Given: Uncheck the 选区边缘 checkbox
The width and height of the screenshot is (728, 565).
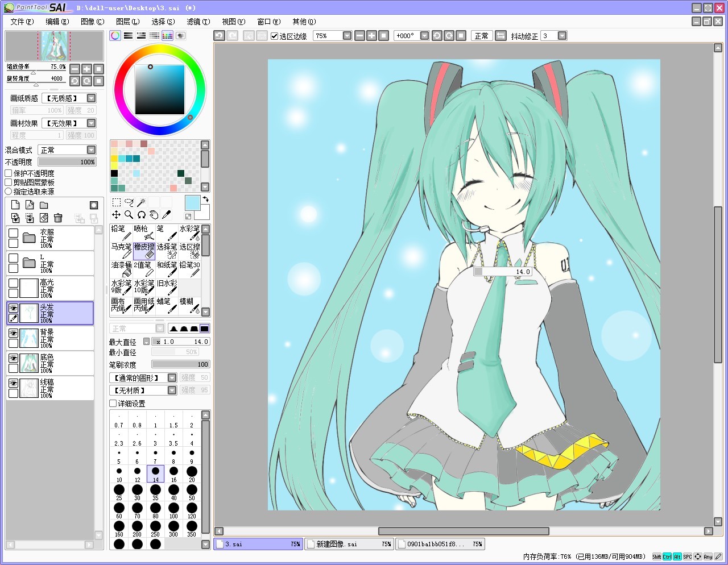Looking at the screenshot, I should point(274,36).
